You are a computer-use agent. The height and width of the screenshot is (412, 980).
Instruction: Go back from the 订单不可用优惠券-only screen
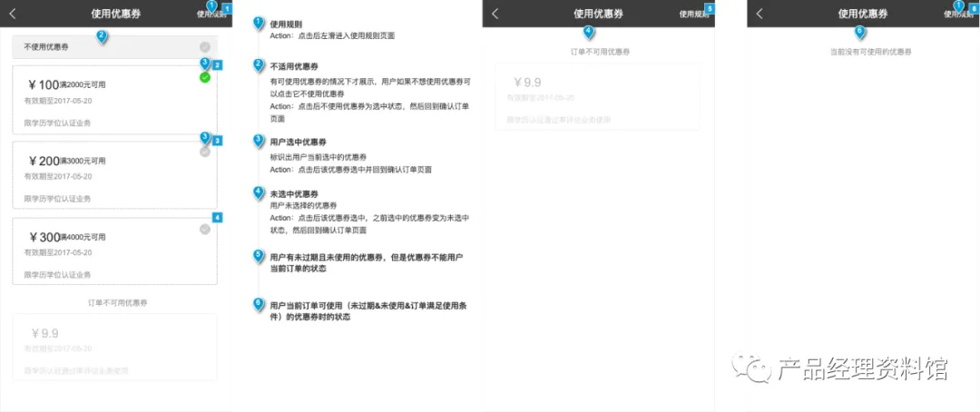[x=495, y=14]
